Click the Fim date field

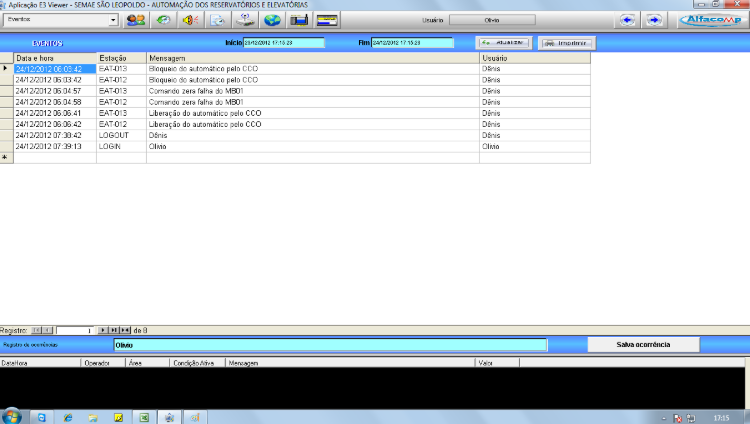[x=412, y=43]
